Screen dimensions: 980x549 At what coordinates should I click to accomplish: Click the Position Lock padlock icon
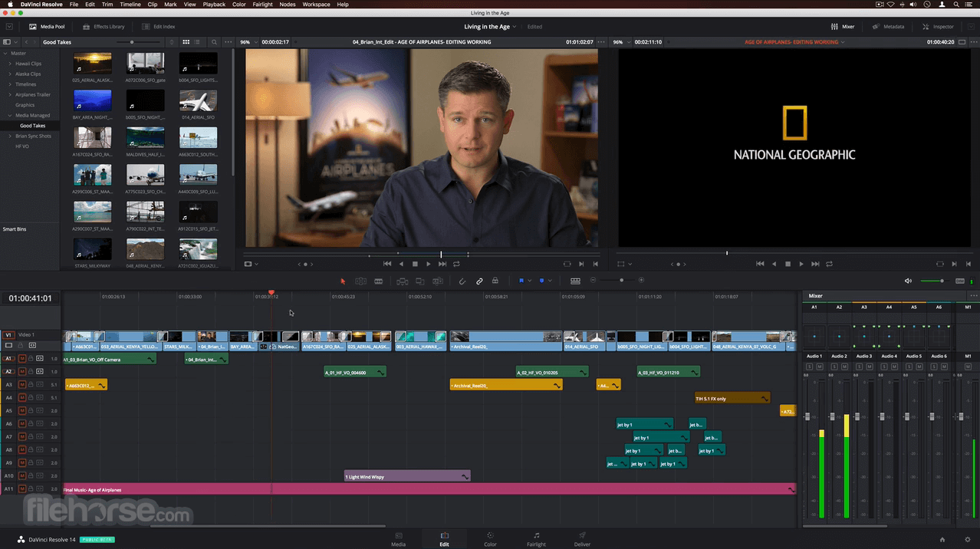495,281
